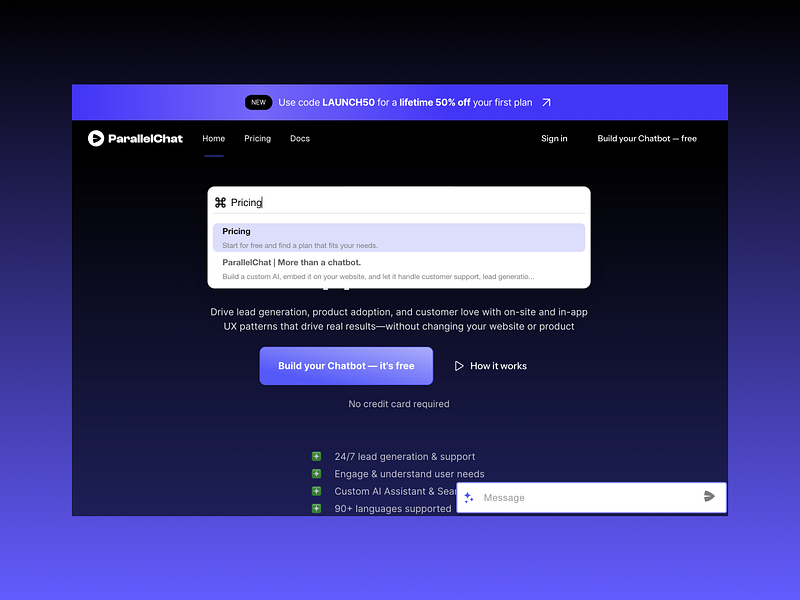800x600 pixels.
Task: Click 'Build a custom AI, embed it' description
Action: (378, 277)
